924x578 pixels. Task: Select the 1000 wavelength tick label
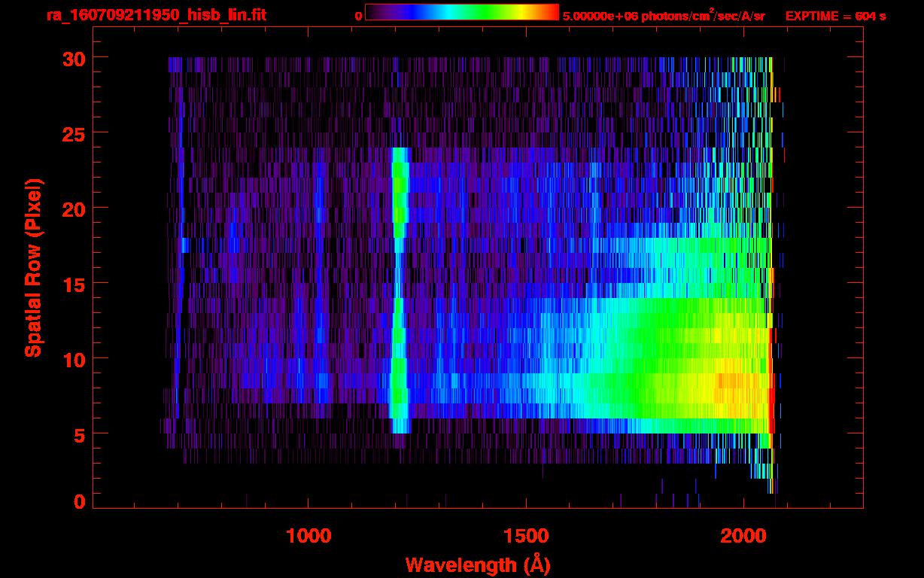coord(309,536)
